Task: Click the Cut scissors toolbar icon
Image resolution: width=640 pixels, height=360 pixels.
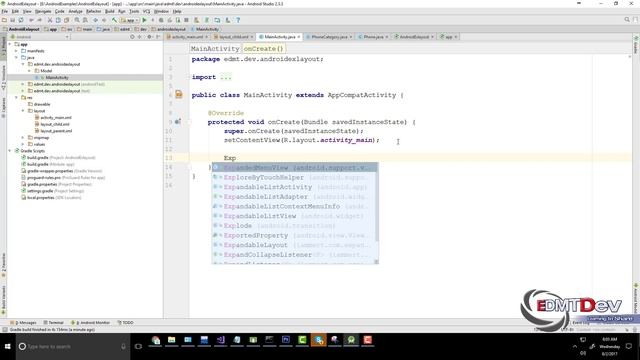Action: tap(50, 20)
